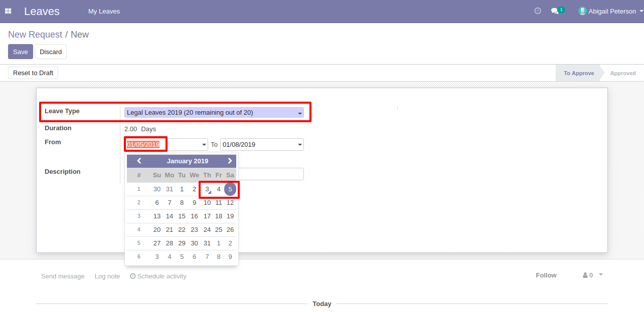
Task: Select January 21 in calendar
Action: (x=170, y=230)
